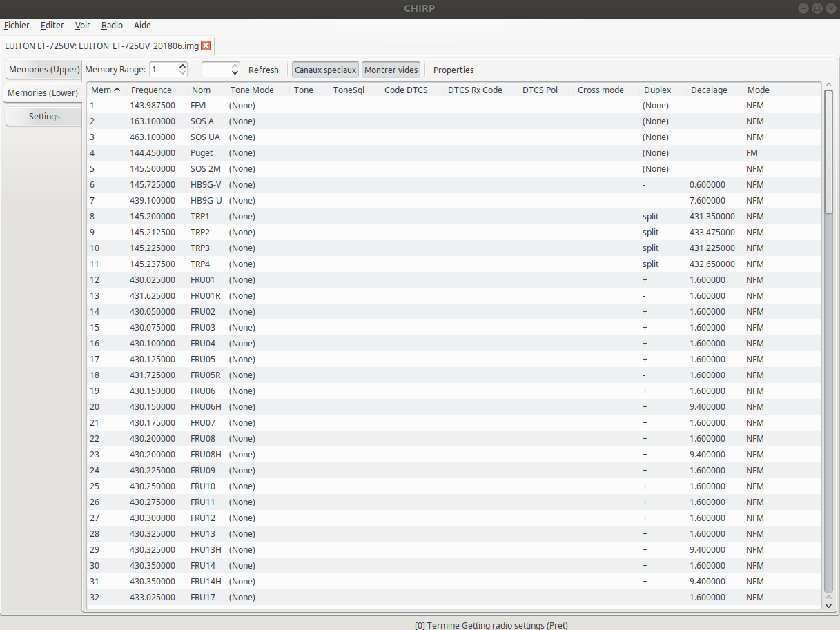This screenshot has width=840, height=630.
Task: Click the vertical scrollbar down arrow
Action: click(829, 605)
